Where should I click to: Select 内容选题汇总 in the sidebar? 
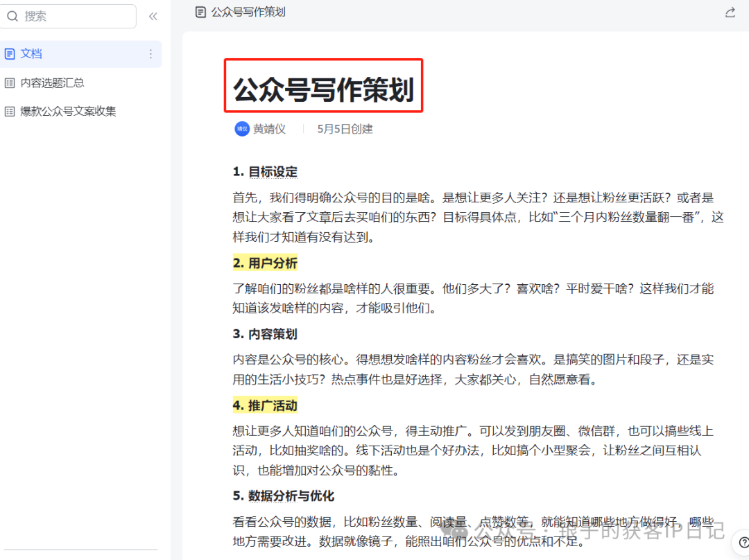53,82
